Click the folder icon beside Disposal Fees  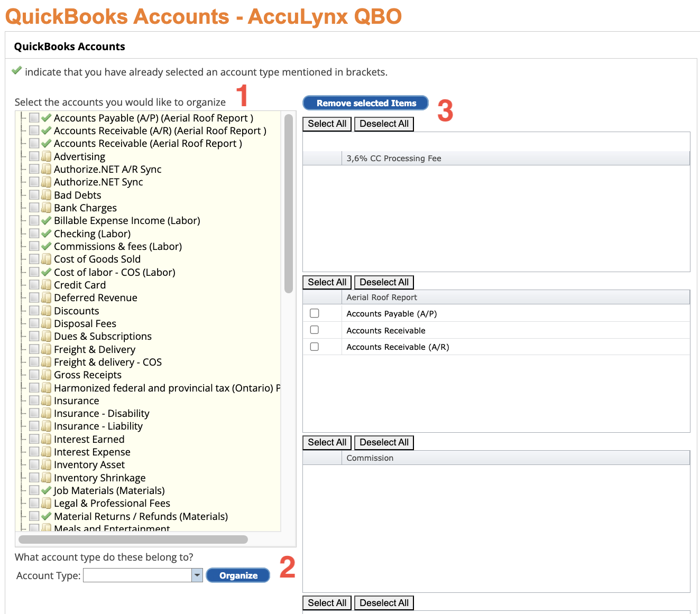pyautogui.click(x=47, y=323)
